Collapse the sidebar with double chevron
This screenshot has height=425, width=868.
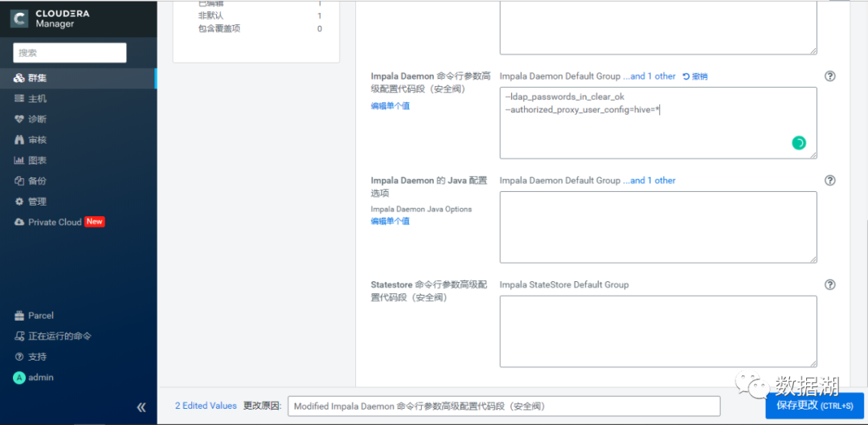(x=141, y=408)
